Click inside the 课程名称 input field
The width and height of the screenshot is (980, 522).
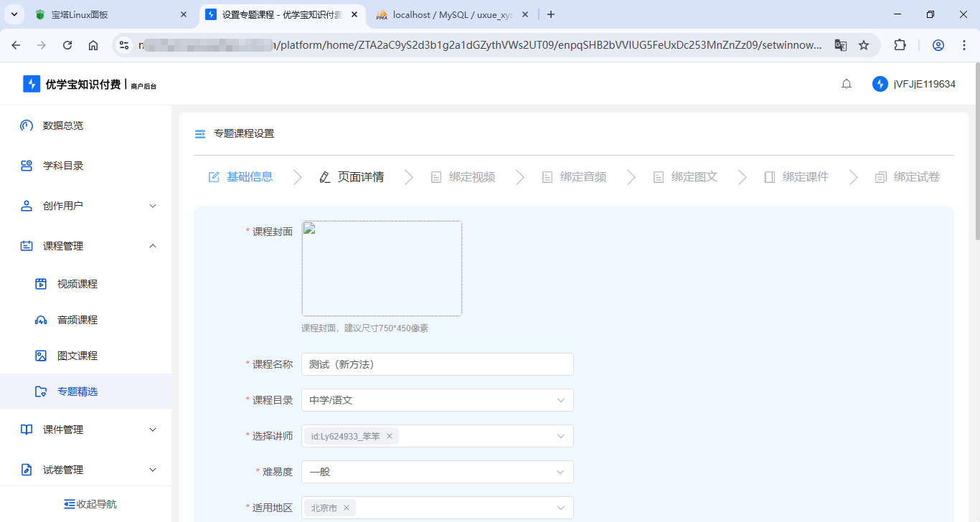click(x=438, y=364)
